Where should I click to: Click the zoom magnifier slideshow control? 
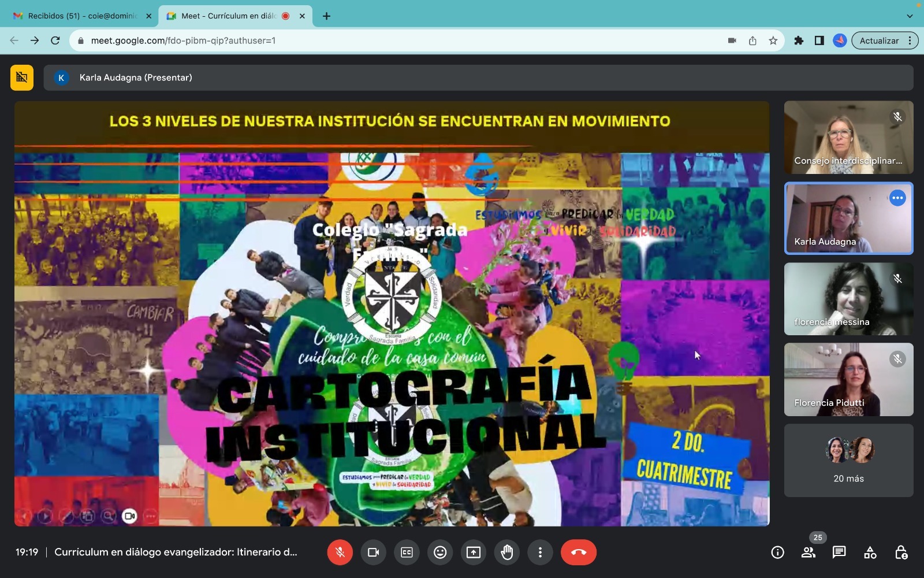[x=109, y=516]
